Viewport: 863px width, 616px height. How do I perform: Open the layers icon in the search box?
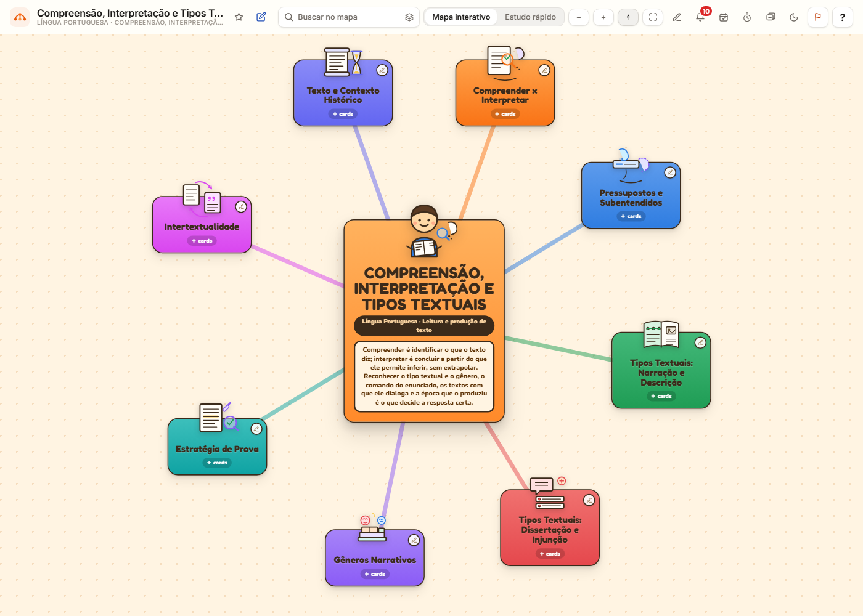point(409,17)
